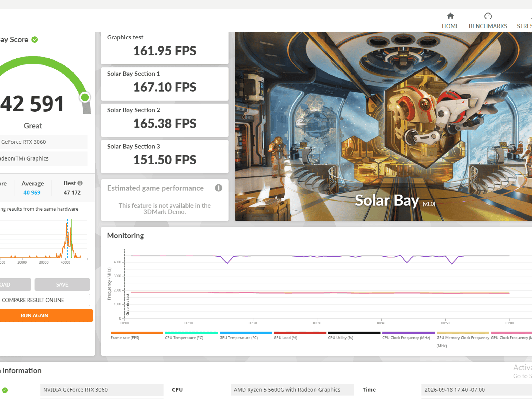The width and height of the screenshot is (532, 399).
Task: Click purple CPU Clock Frequency color swatch
Action: [x=408, y=332]
